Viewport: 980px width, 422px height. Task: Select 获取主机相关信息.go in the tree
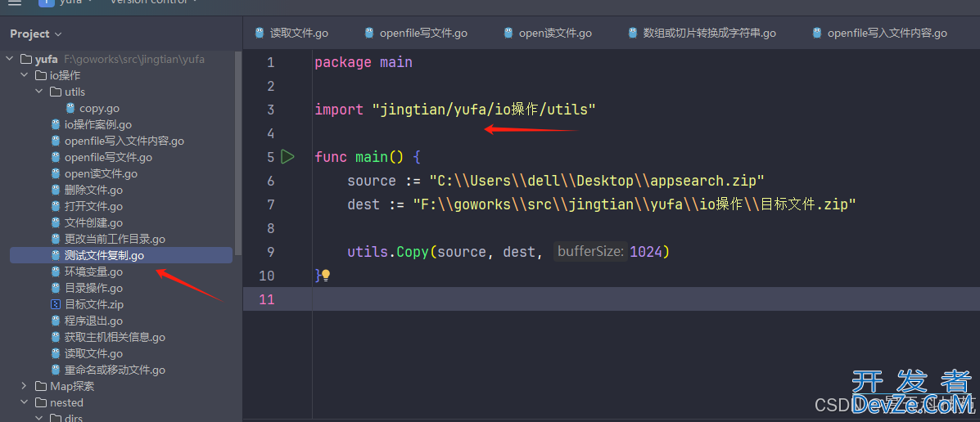coord(115,337)
